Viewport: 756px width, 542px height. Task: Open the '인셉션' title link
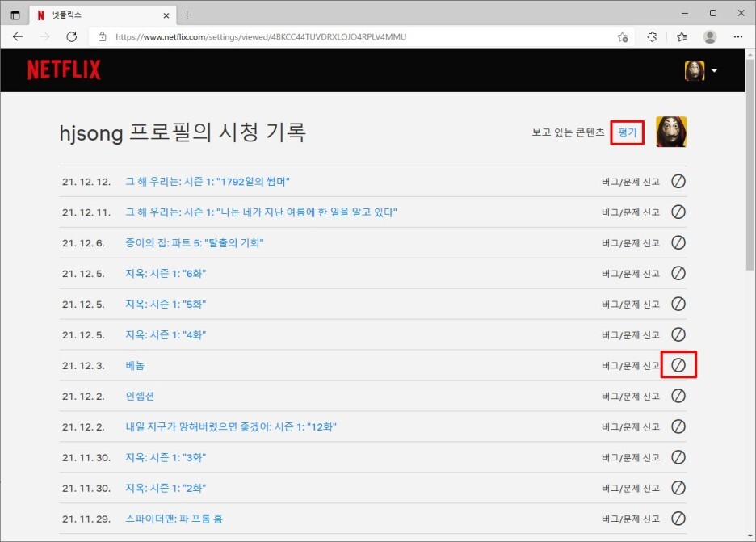(140, 396)
